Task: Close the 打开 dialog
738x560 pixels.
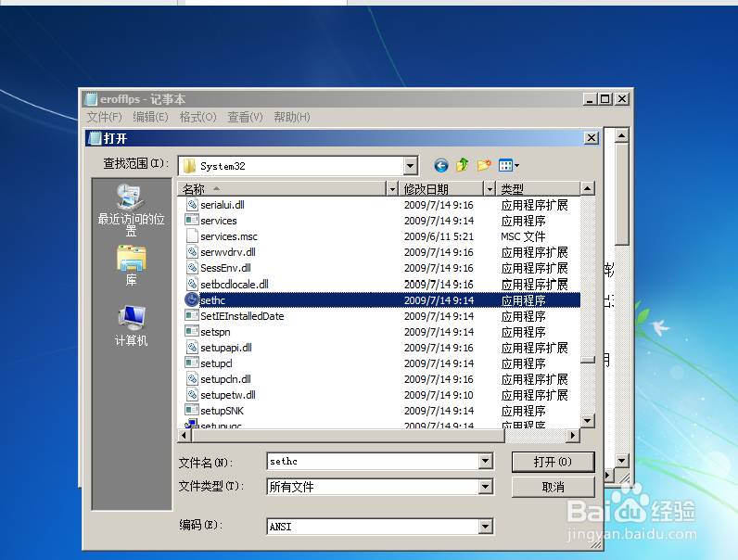Action: coord(592,138)
